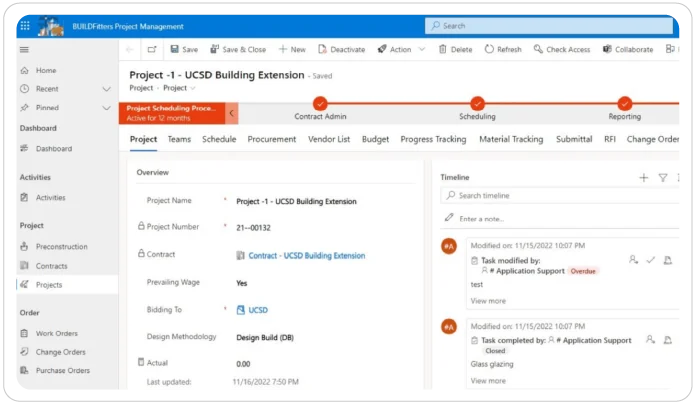Open the UCSD account link
Screen dimensions: 696x405
click(x=258, y=310)
